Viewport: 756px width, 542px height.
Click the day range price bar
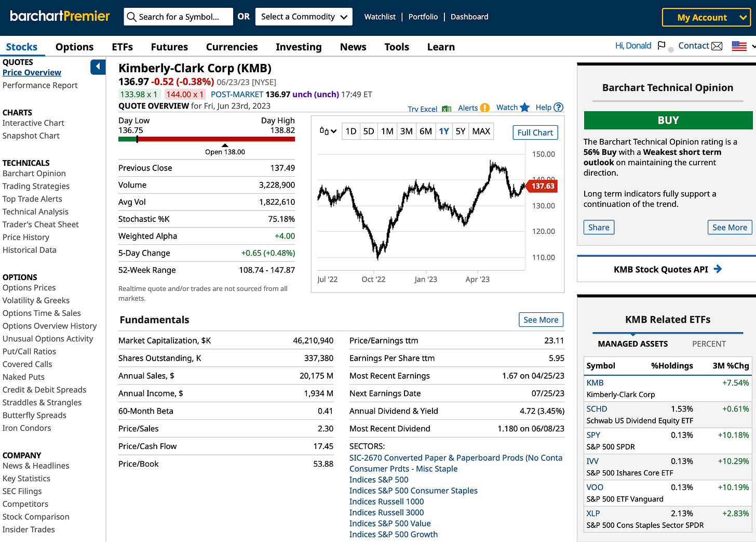[x=207, y=139]
